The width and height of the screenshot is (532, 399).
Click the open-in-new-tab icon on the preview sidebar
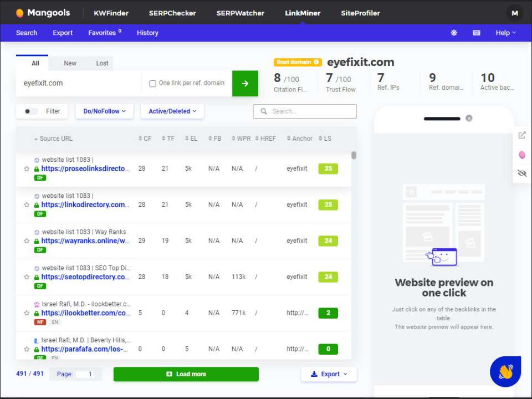click(x=521, y=135)
